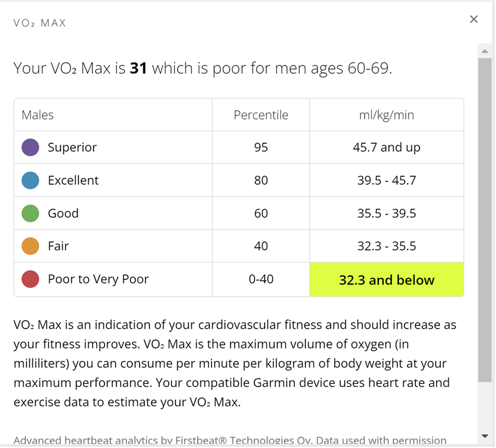496x448 pixels.
Task: Close the VO2 Max dialog
Action: (474, 19)
